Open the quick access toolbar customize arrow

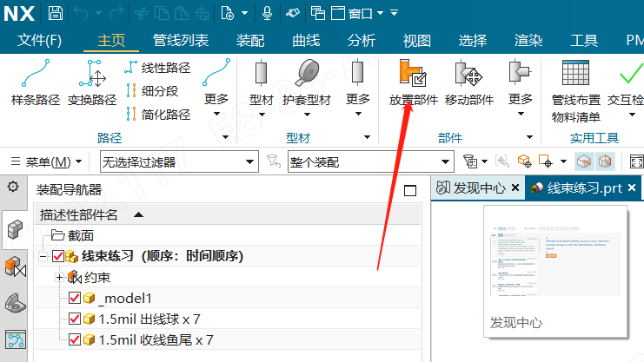(x=395, y=13)
